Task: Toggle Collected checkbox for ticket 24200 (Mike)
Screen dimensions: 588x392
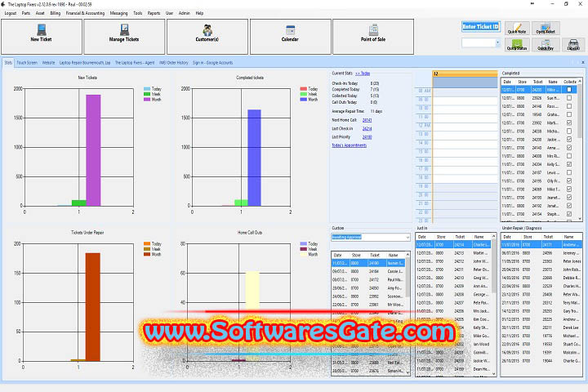Action: point(569,90)
